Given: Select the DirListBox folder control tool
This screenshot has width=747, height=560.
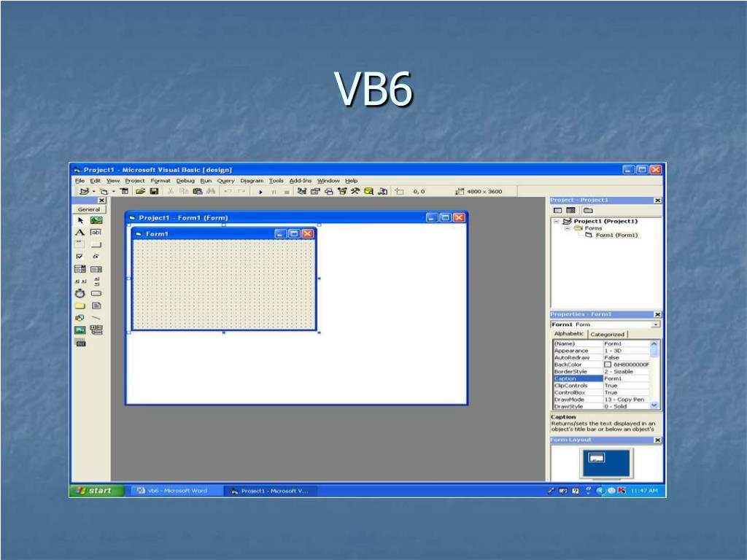Looking at the screenshot, I should pos(80,306).
